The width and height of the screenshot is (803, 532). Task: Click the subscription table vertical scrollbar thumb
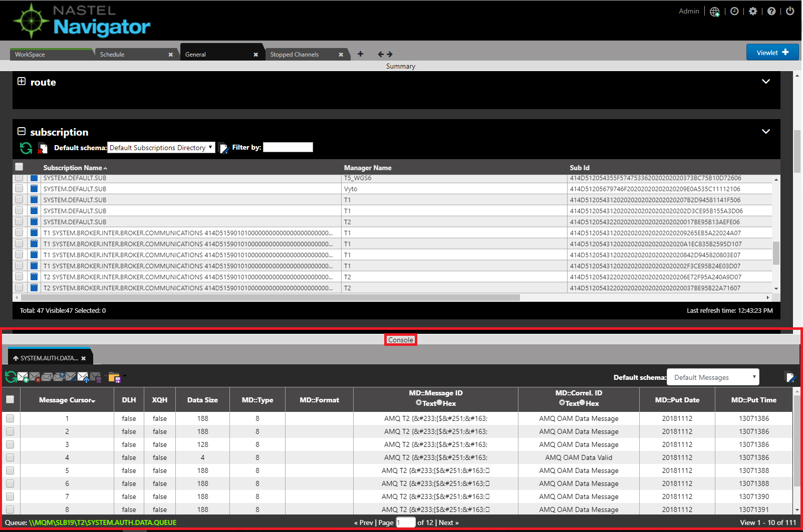(x=776, y=253)
